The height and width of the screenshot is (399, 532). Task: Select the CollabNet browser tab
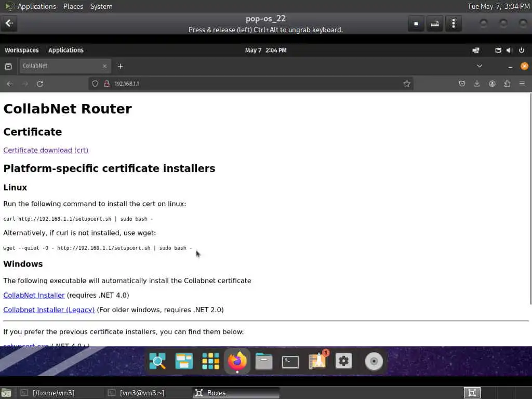click(65, 66)
